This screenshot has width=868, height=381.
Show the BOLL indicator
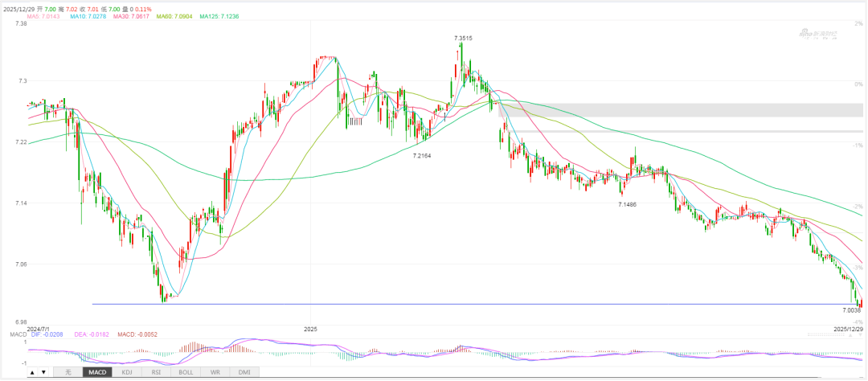coord(184,373)
